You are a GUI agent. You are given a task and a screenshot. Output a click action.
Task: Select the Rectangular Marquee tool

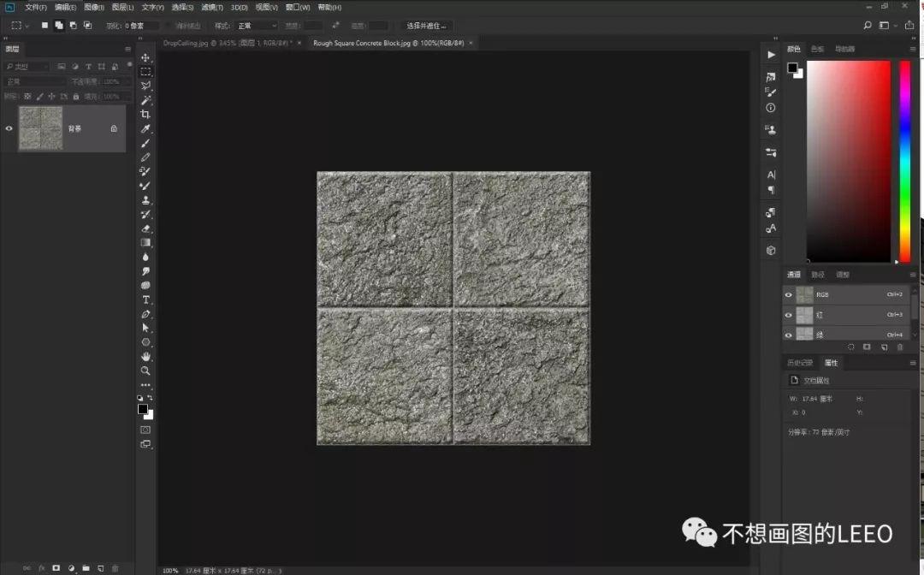pos(145,71)
